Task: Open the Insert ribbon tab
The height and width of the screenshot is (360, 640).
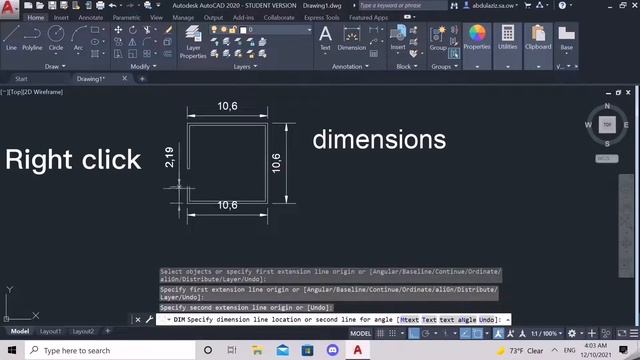Action: (61, 18)
